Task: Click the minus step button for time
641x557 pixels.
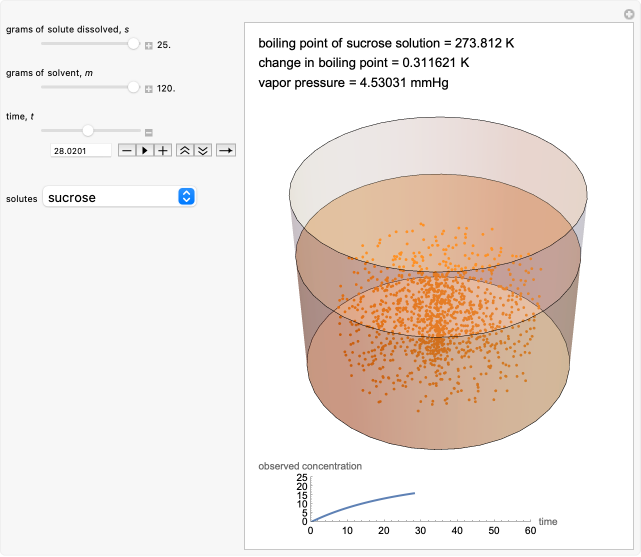Action: tap(127, 150)
